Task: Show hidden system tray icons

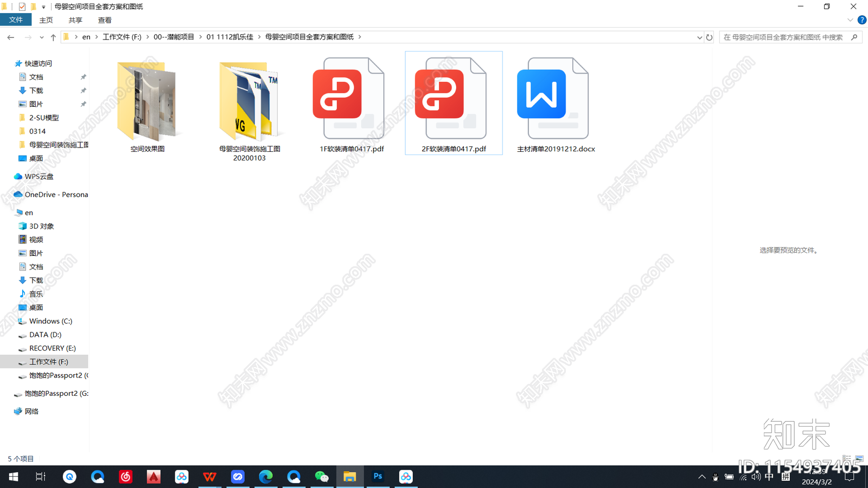Action: [701, 477]
